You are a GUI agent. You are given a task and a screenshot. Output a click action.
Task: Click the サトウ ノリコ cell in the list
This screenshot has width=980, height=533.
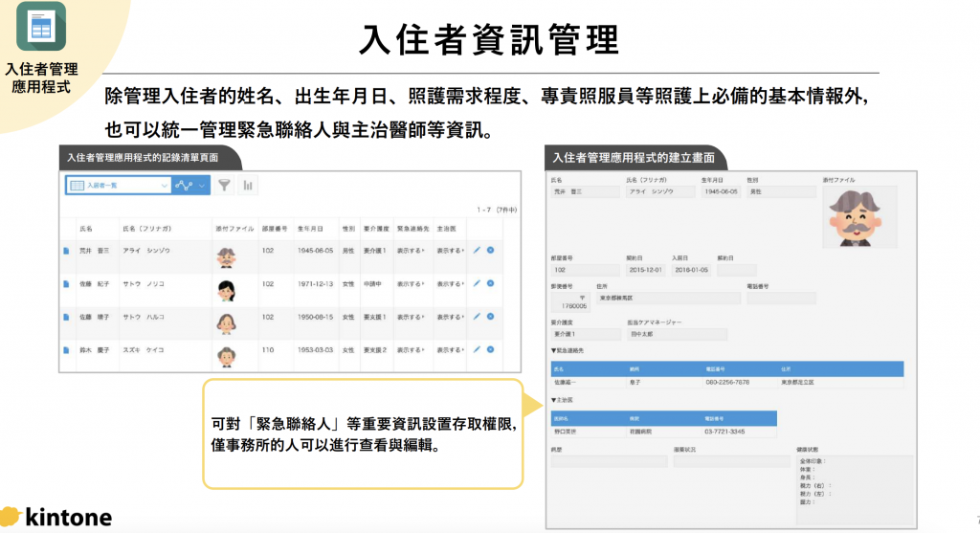pos(144,283)
